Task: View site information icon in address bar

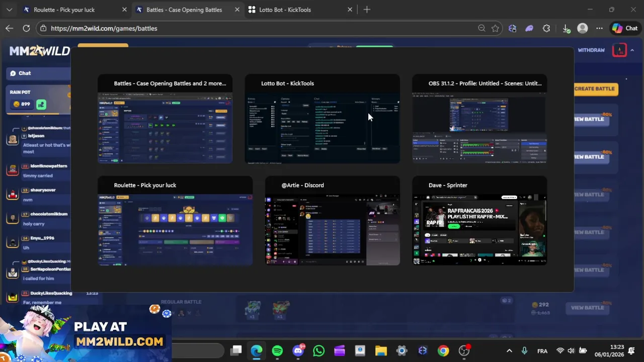Action: (x=43, y=28)
